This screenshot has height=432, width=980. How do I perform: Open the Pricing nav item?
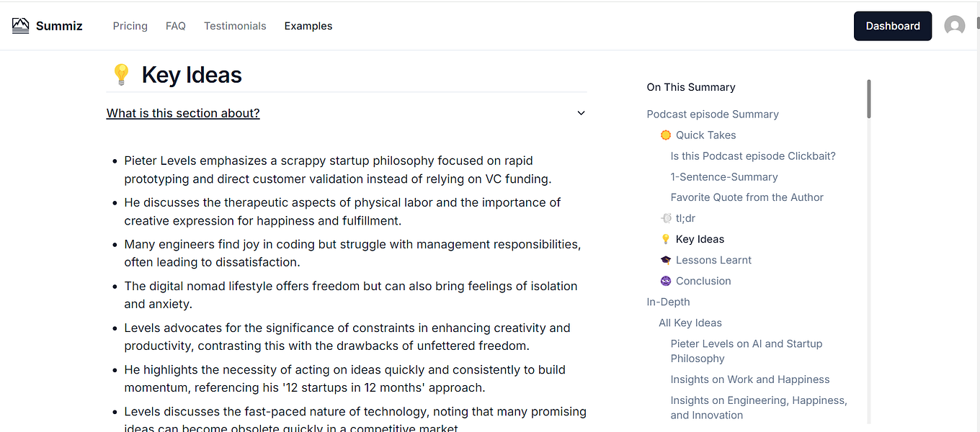[x=130, y=26]
